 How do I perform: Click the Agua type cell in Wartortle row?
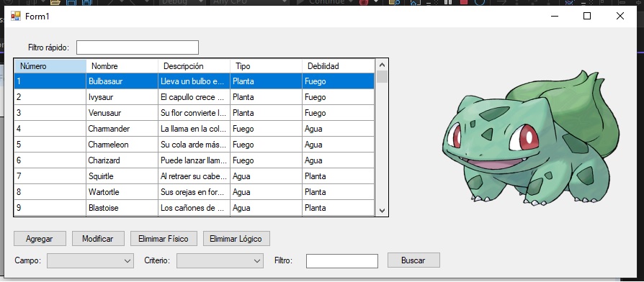(x=266, y=192)
